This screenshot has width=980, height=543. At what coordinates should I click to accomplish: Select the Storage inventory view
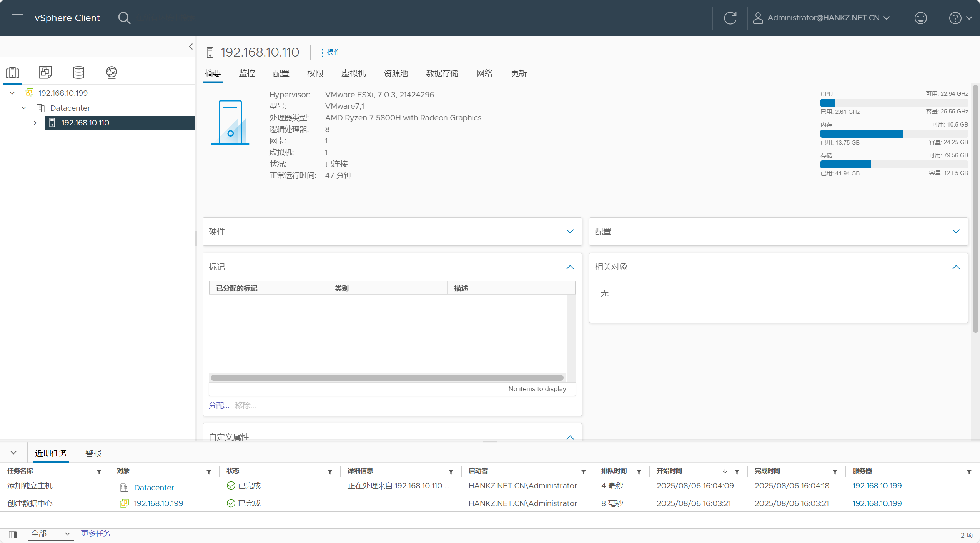(x=78, y=72)
